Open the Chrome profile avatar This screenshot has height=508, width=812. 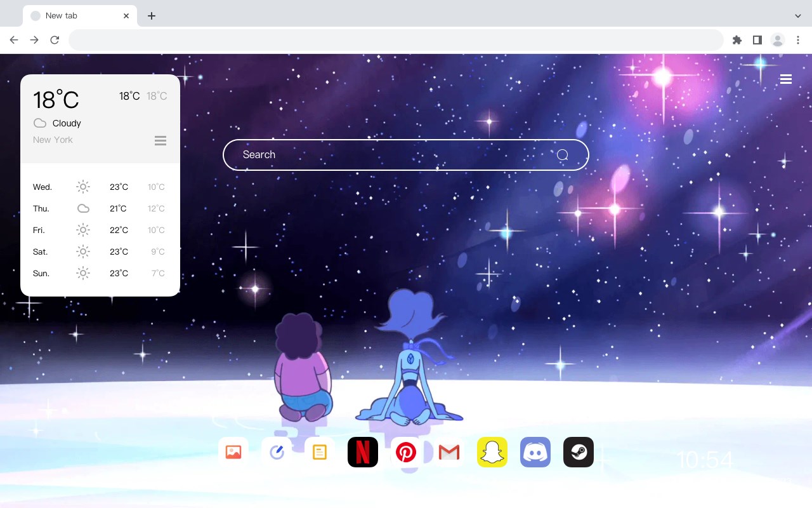pos(778,40)
